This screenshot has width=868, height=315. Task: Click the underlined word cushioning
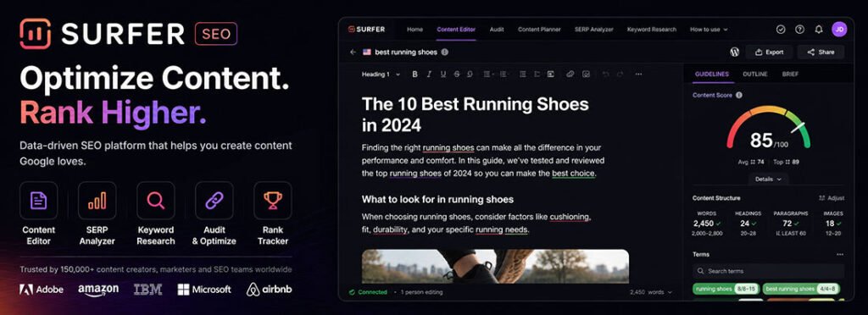[x=570, y=217]
